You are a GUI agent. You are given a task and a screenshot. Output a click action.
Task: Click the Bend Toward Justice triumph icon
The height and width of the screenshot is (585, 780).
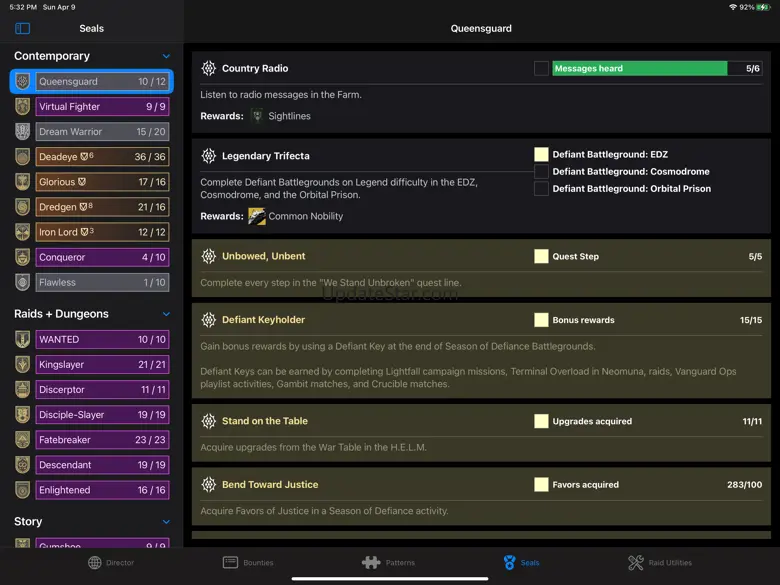coord(208,484)
